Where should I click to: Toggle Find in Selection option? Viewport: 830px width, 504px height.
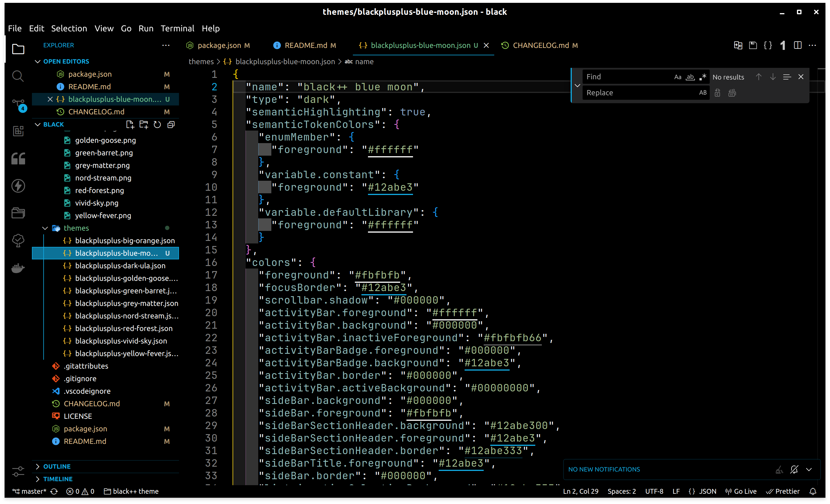787,77
